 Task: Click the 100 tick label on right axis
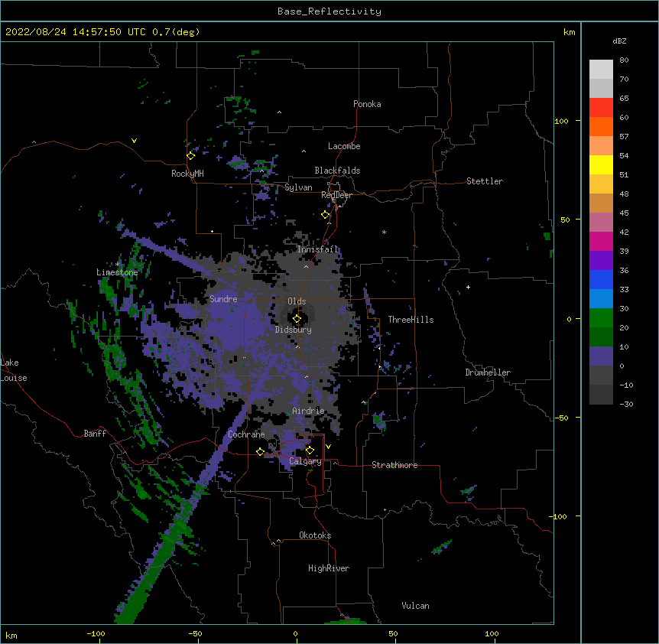(561, 121)
